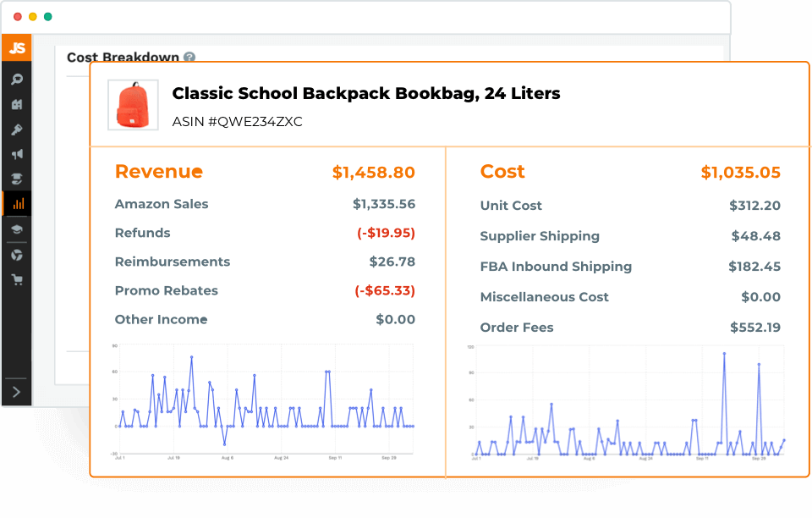The height and width of the screenshot is (518, 812).
Task: Click the promo rebates value (-$65.33)
Action: pos(385,290)
